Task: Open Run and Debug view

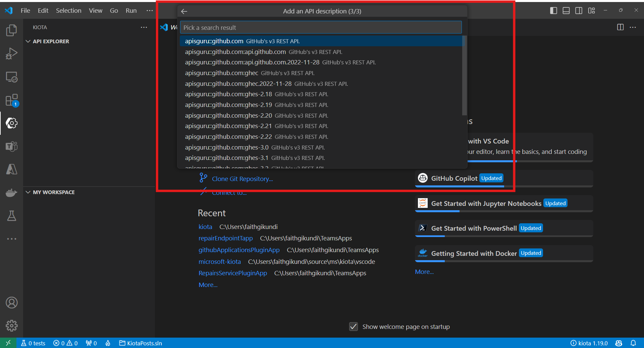Action: pyautogui.click(x=11, y=54)
